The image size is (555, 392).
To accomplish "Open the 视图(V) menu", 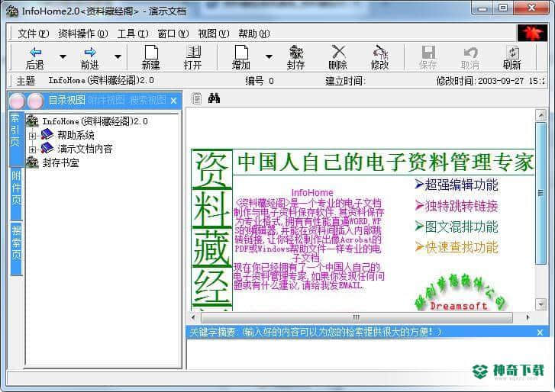I will point(214,34).
